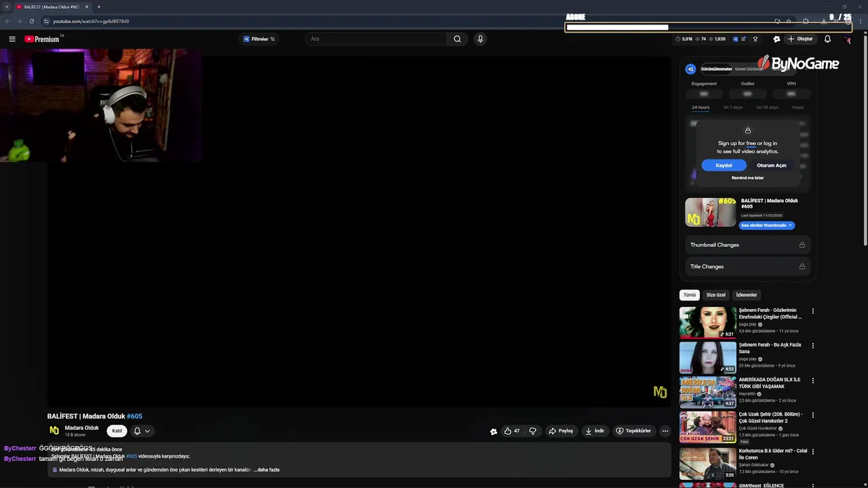Select the 24 hours analytics tab
Image resolution: width=868 pixels, height=488 pixels.
(x=701, y=107)
